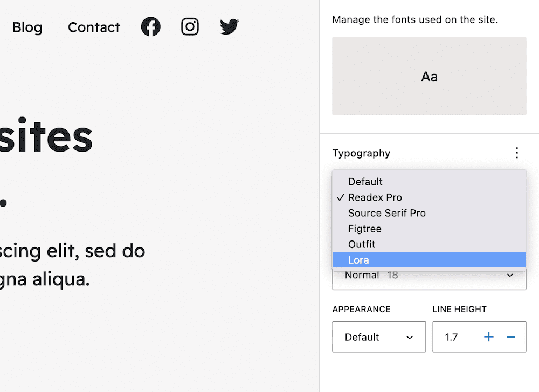The height and width of the screenshot is (392, 539).
Task: Open the Typography options three-dot menu
Action: (517, 153)
